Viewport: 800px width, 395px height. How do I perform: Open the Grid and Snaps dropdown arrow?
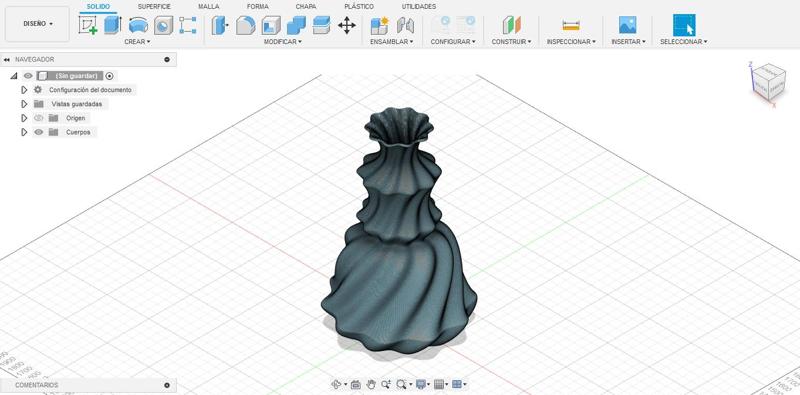447,385
